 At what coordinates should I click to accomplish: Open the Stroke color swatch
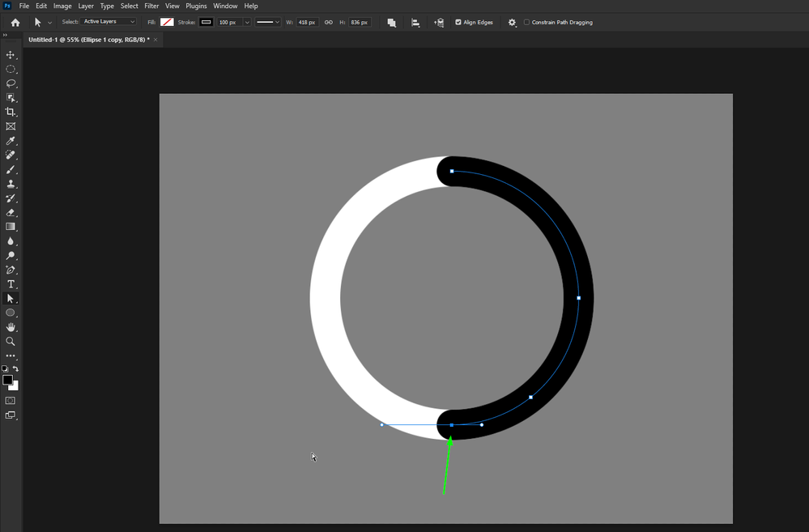point(206,22)
